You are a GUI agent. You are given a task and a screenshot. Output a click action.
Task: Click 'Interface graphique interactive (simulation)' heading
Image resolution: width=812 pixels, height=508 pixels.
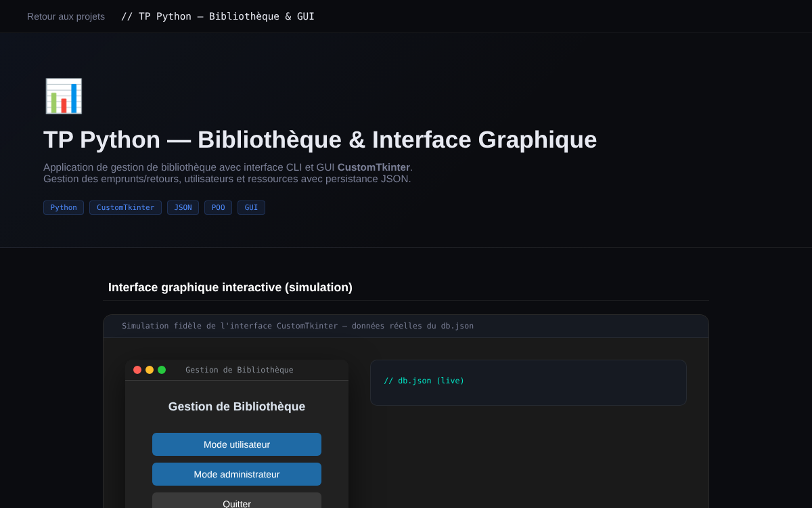point(230,287)
